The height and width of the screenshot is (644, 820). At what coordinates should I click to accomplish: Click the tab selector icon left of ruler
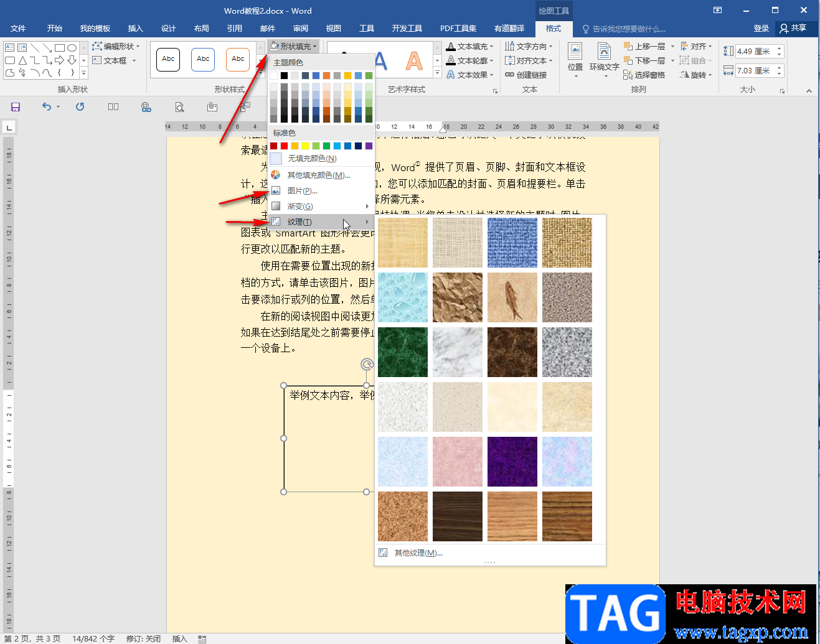[x=9, y=128]
